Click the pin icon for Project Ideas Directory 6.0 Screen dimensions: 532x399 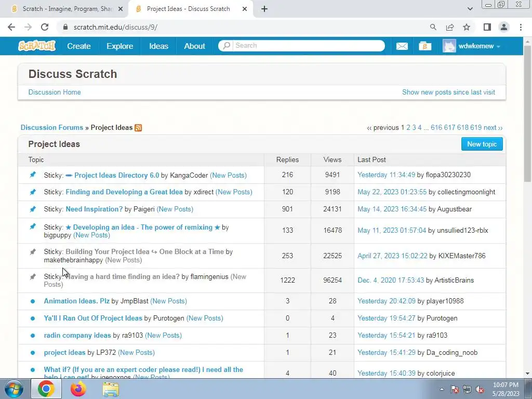pyautogui.click(x=33, y=175)
